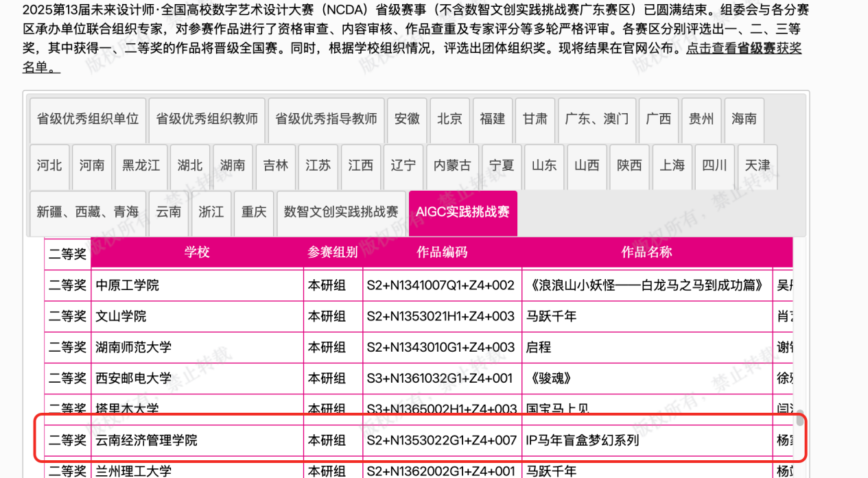
Task: Switch to the 数智文创实践挑战赛 tab
Action: click(341, 213)
